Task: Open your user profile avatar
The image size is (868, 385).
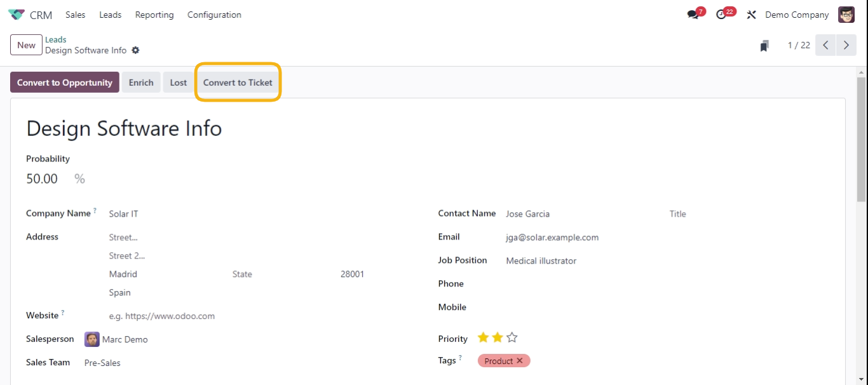Action: [x=846, y=14]
